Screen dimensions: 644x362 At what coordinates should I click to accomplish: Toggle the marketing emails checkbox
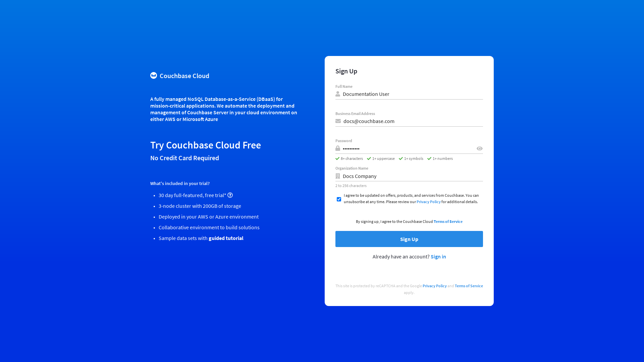tap(338, 199)
